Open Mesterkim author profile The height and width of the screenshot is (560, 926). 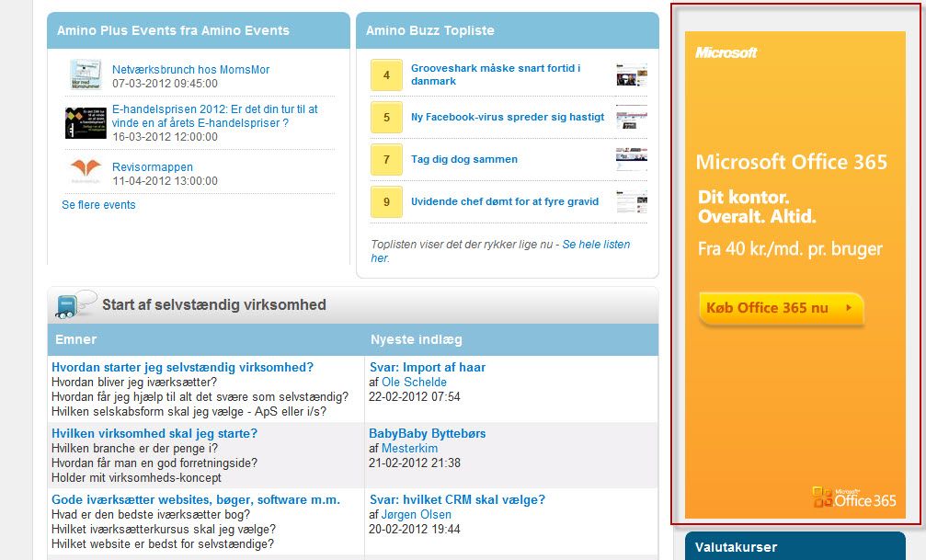click(409, 449)
